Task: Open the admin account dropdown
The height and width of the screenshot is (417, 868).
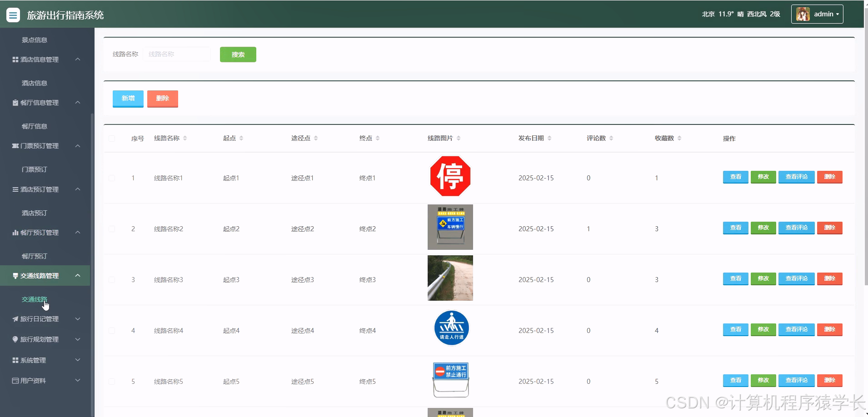Action: click(x=817, y=14)
